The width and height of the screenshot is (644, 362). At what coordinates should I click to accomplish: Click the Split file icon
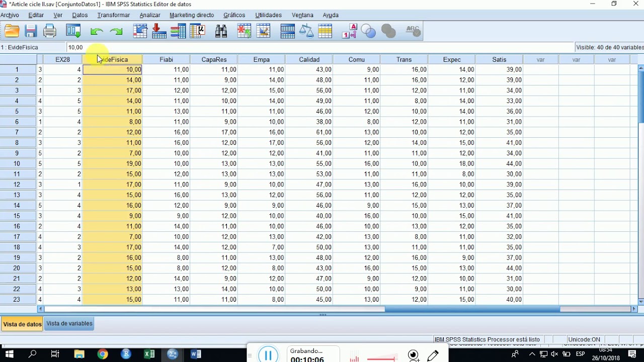(x=288, y=31)
